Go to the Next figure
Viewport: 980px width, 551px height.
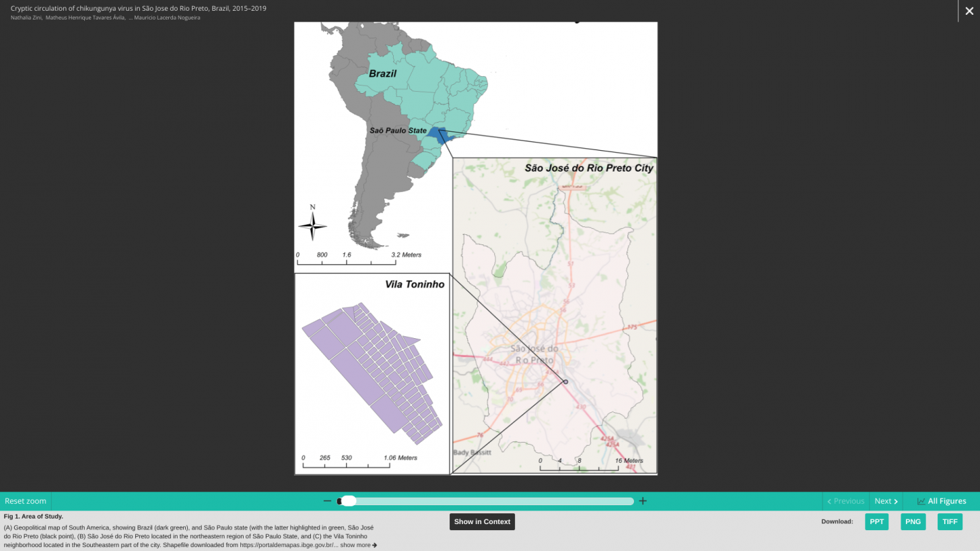pos(885,501)
